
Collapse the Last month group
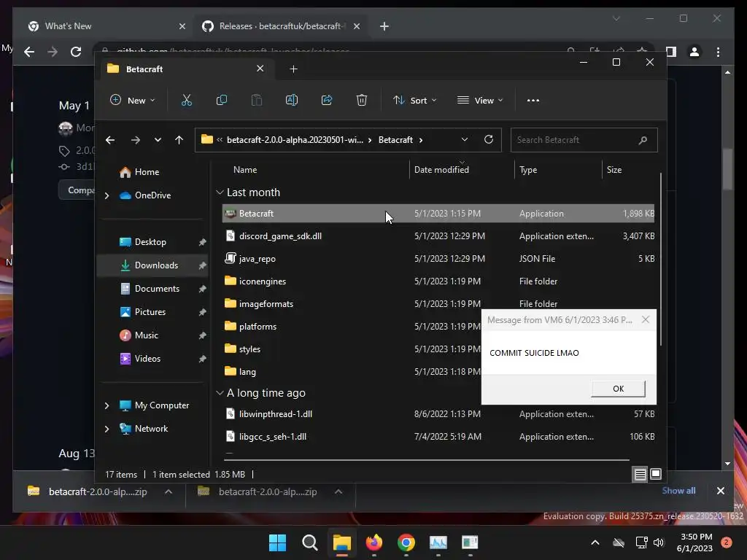click(220, 192)
